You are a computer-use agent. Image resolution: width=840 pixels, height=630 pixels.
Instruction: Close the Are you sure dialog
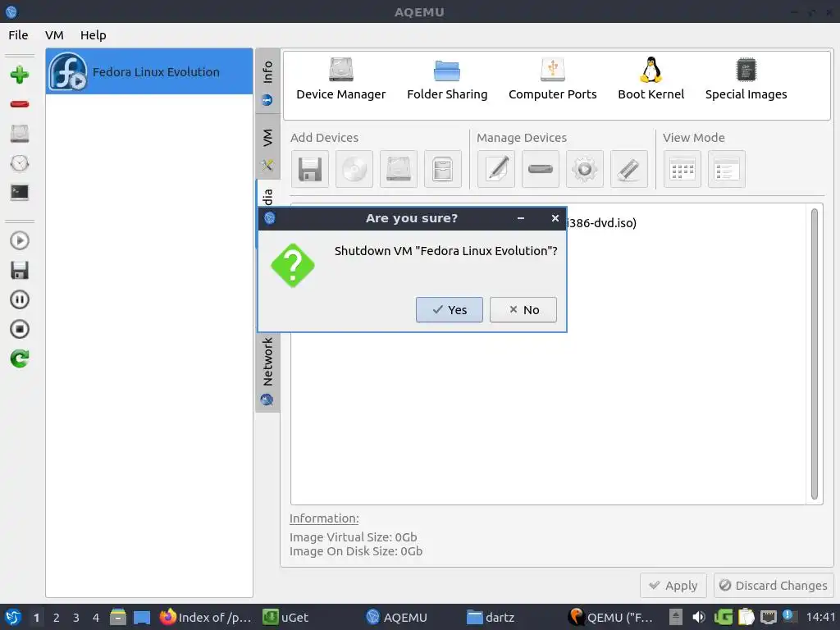pyautogui.click(x=555, y=218)
